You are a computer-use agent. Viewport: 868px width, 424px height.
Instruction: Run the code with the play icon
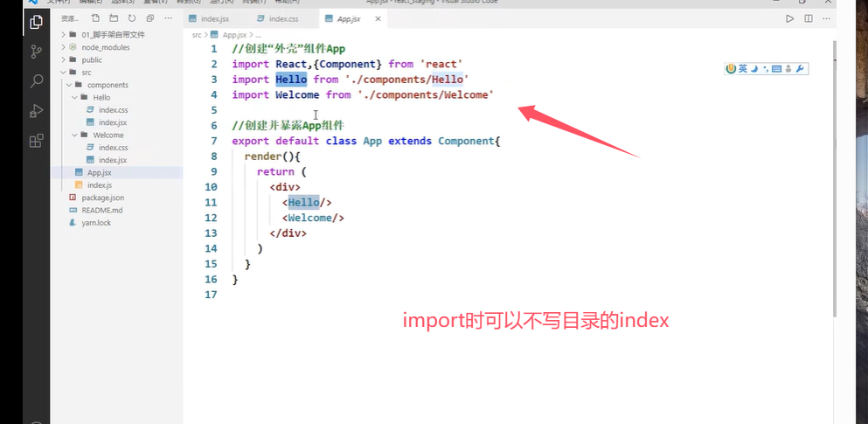click(789, 19)
